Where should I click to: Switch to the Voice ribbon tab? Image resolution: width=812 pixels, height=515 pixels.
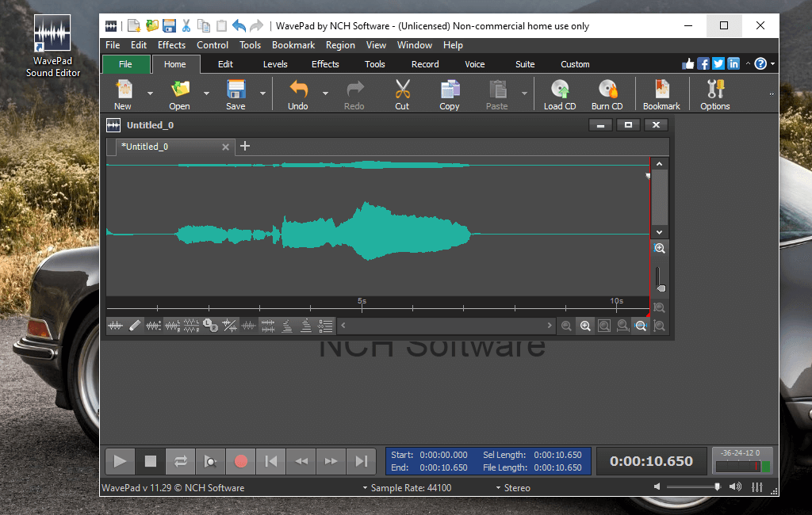click(x=475, y=64)
